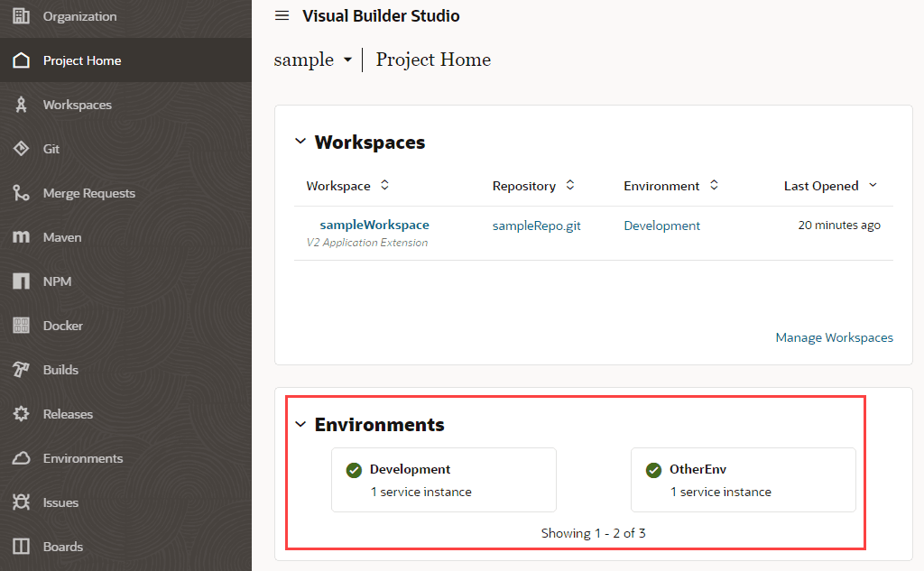Screen dimensions: 924x571
Task: Open the Development environment card
Action: tap(444, 480)
